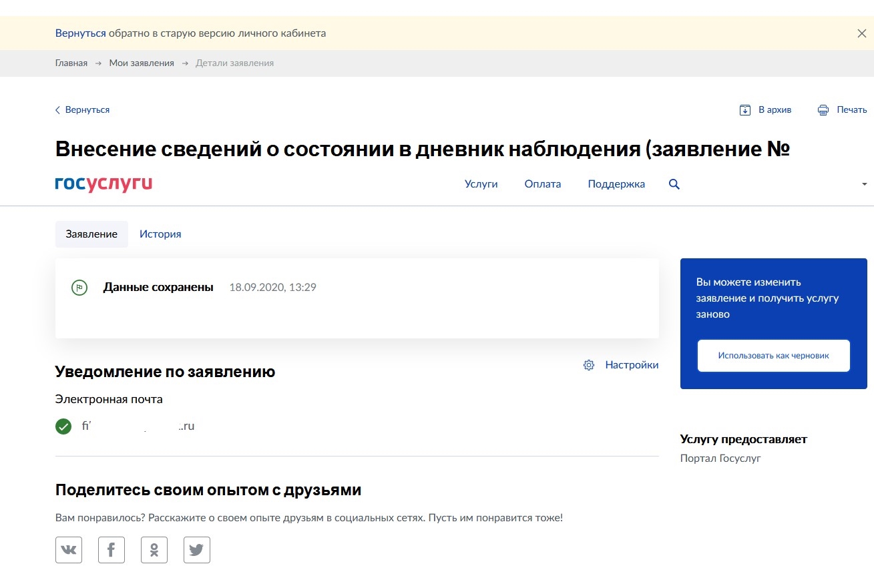Share via the Odnoklassniki icon

tap(154, 550)
